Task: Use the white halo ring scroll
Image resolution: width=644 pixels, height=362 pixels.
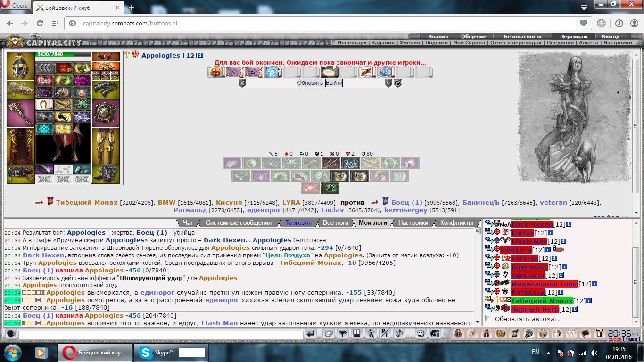Action: [329, 72]
